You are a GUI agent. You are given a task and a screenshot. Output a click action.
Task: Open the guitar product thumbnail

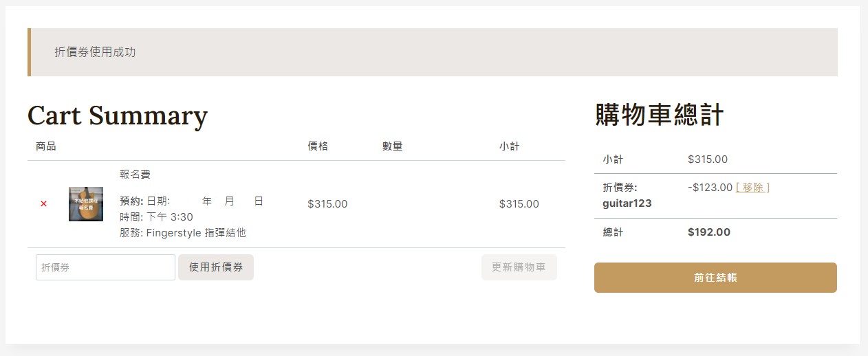coord(86,204)
